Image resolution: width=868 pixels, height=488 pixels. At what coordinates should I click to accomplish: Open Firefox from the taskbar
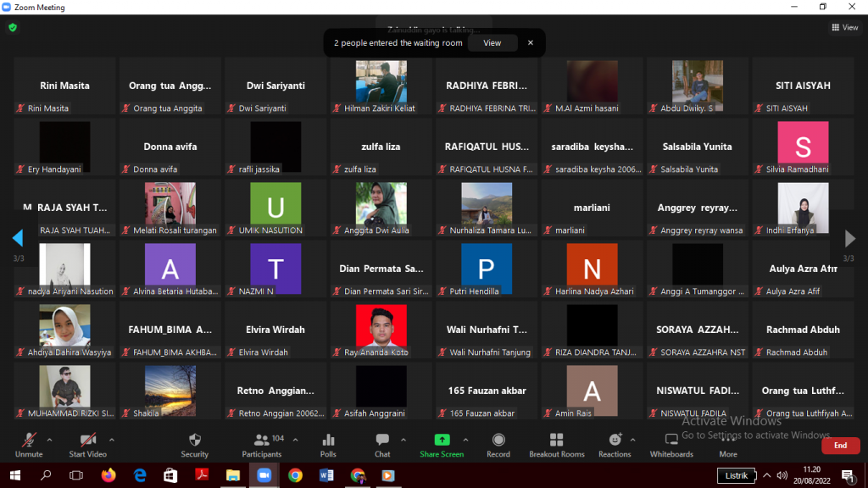[108, 475]
